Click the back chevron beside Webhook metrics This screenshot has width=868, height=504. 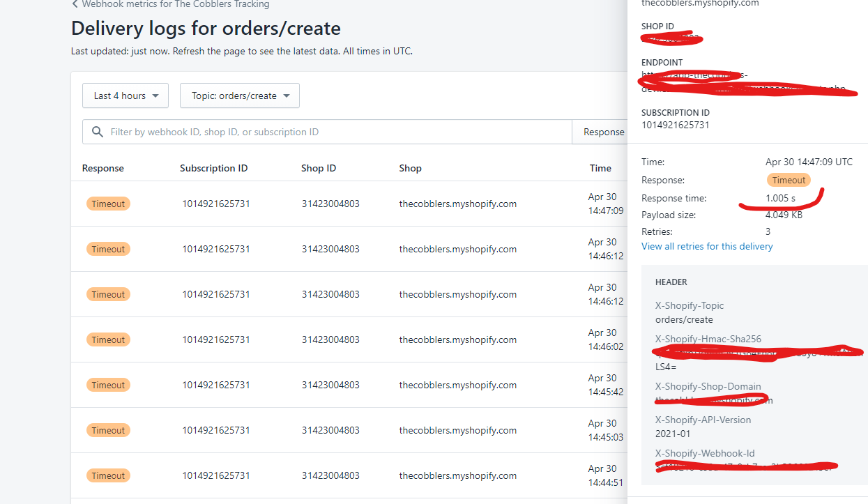click(75, 4)
